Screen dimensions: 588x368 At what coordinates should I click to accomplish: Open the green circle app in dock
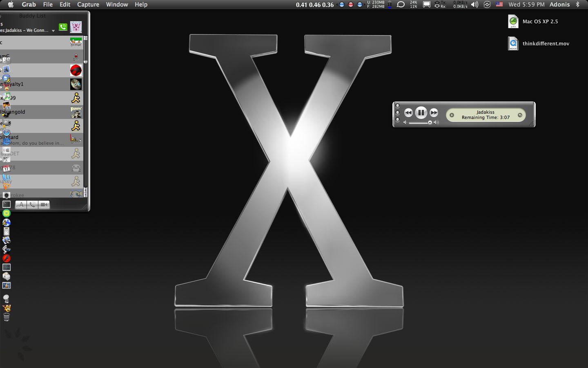tap(7, 213)
